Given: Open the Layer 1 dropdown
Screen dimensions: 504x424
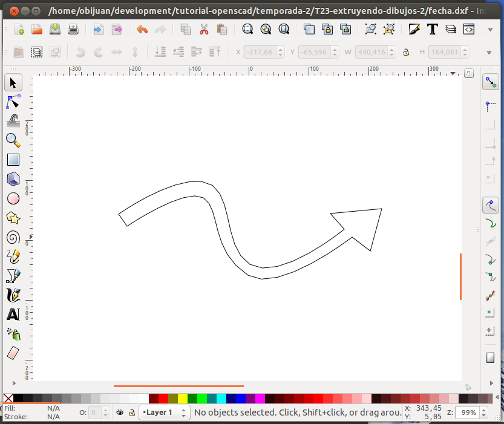Looking at the screenshot, I should (164, 413).
